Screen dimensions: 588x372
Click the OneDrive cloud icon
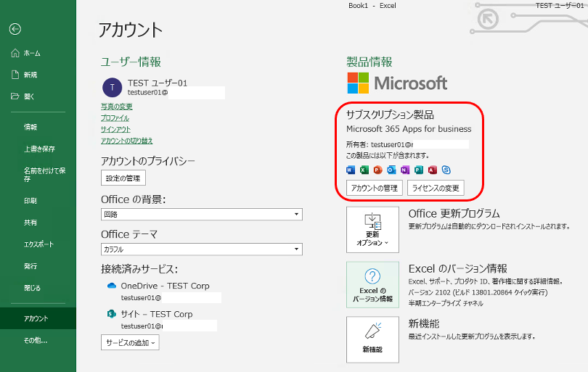tap(111, 286)
